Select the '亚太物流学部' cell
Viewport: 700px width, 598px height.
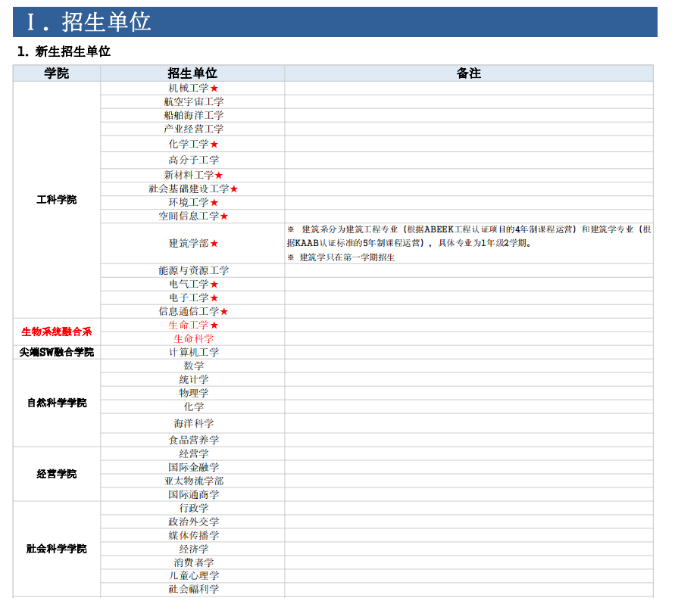click(192, 481)
